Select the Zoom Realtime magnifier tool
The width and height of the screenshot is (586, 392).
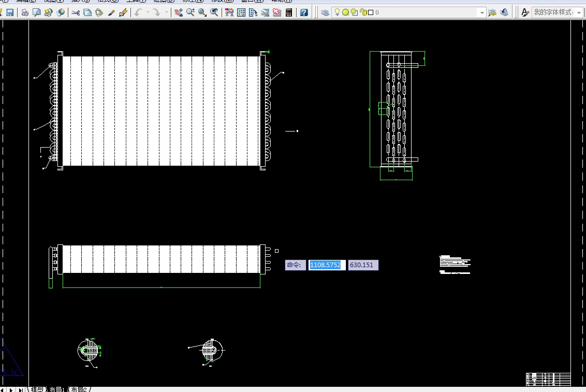tap(191, 12)
